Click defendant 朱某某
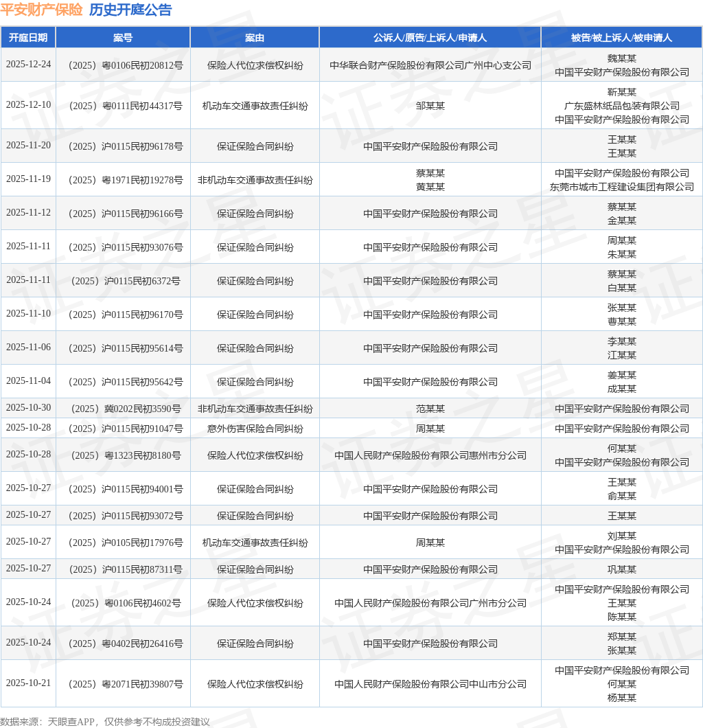Screen dimensions: 703x728 [622, 254]
